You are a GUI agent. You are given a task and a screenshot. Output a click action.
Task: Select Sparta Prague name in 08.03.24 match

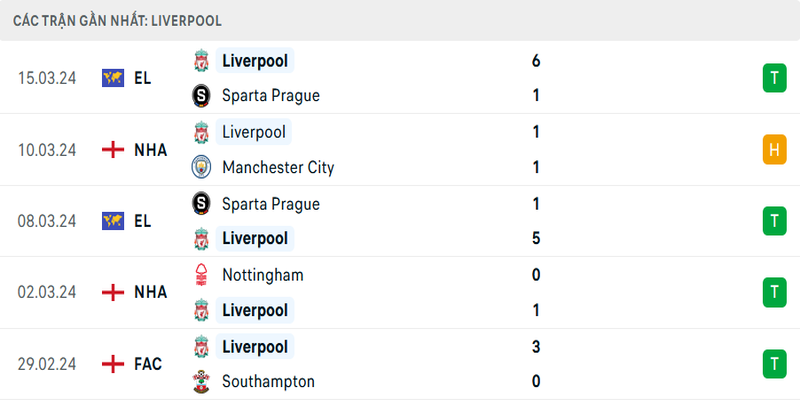pos(270,204)
